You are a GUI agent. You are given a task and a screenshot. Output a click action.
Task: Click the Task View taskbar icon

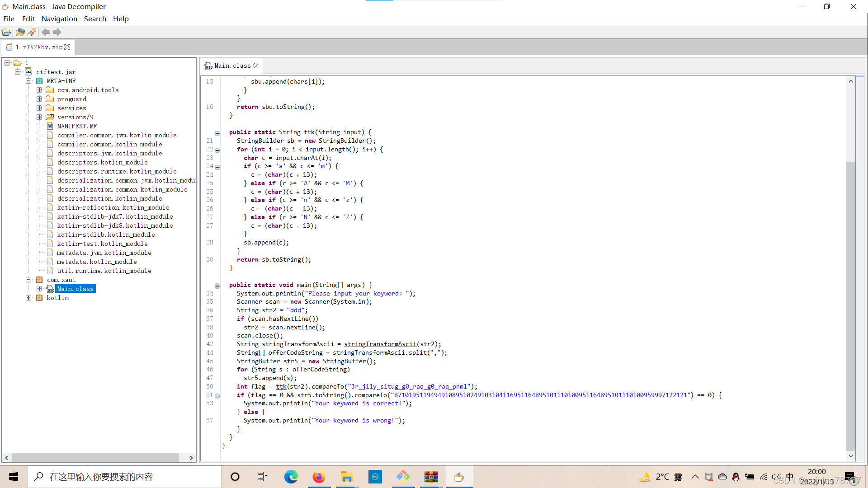pos(262,477)
